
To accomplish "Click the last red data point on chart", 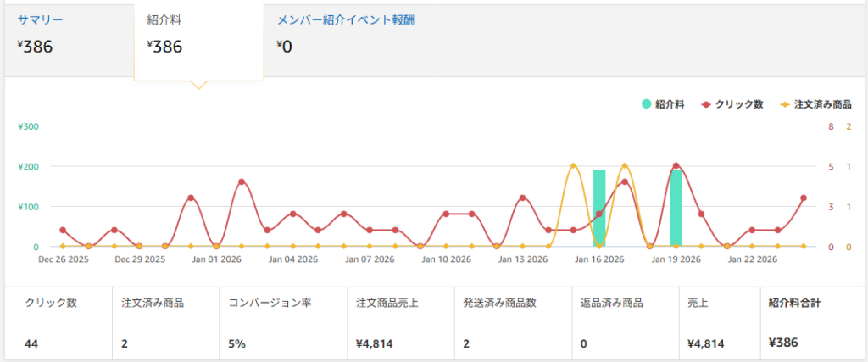I will [x=803, y=198].
